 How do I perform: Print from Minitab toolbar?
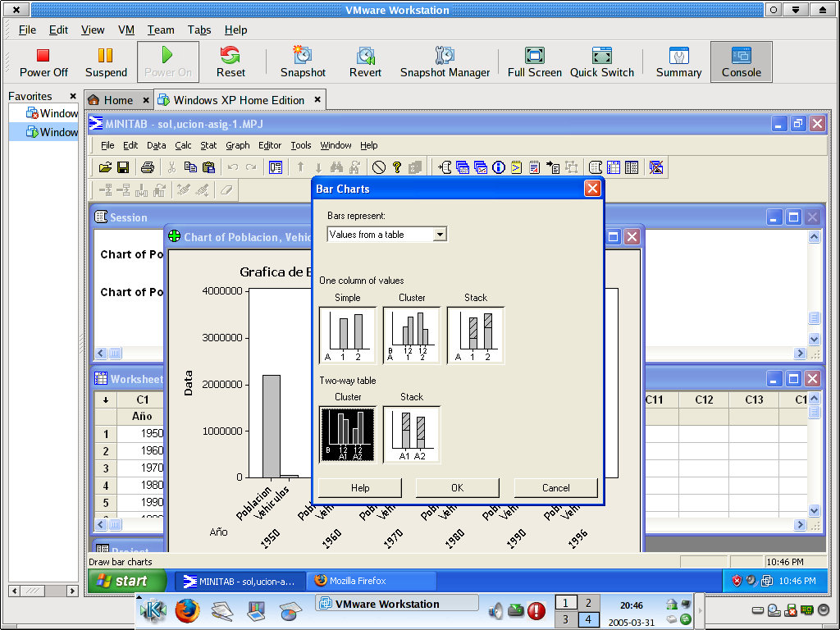click(x=148, y=167)
